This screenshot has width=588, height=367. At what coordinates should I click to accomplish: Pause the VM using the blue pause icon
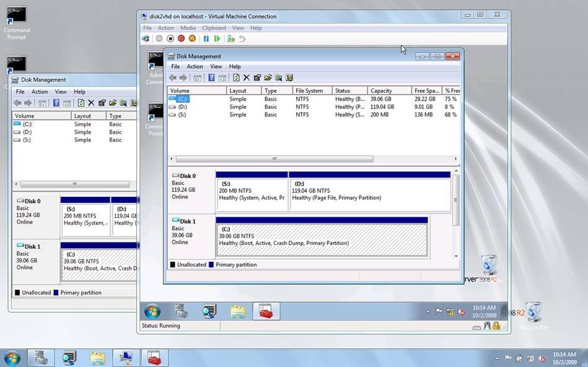[x=206, y=38]
